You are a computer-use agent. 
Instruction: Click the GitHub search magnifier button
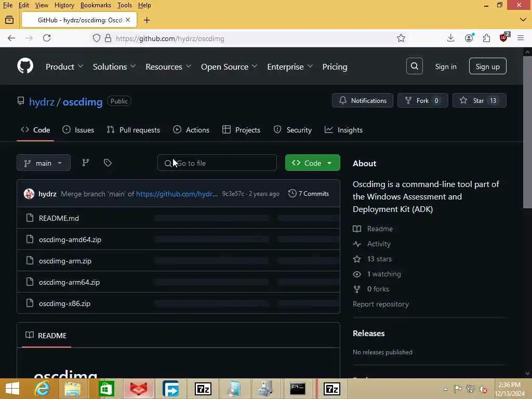pyautogui.click(x=414, y=66)
